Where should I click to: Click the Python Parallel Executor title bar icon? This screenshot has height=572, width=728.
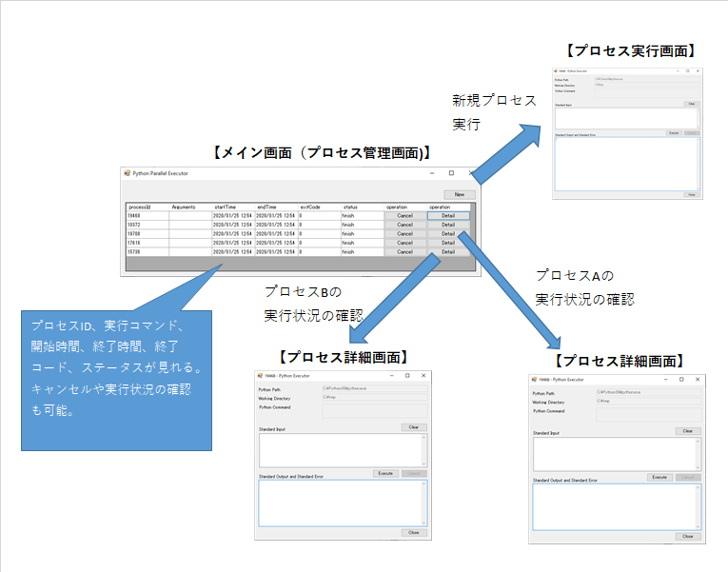point(127,173)
